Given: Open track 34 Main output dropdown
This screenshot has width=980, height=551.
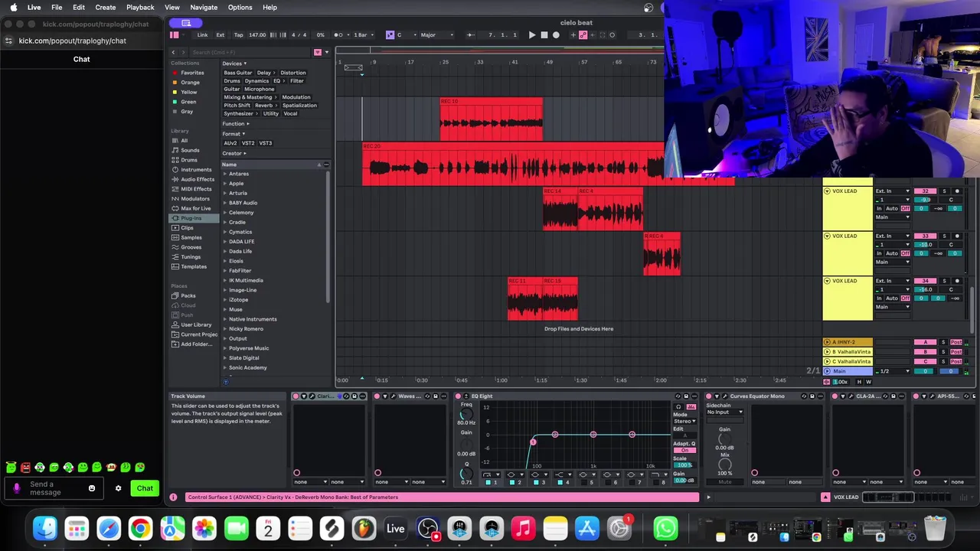Looking at the screenshot, I should point(892,307).
